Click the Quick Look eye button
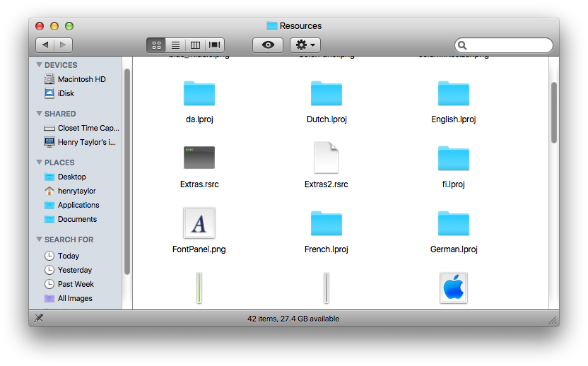The image size is (588, 366). click(x=268, y=45)
